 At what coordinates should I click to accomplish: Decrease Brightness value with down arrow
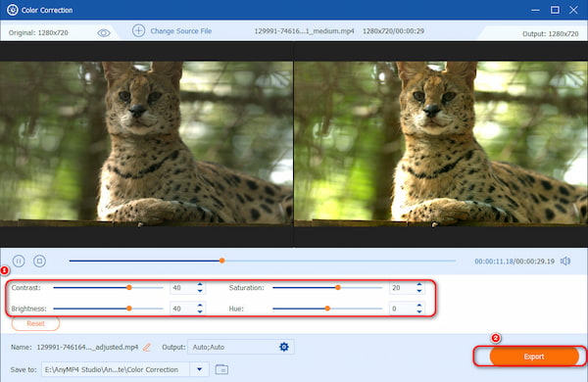coord(200,311)
